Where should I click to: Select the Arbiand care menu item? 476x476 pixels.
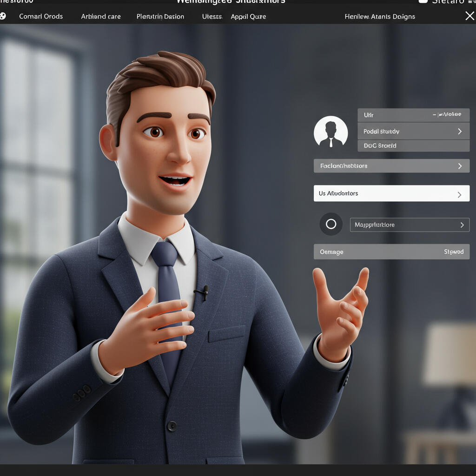(101, 16)
